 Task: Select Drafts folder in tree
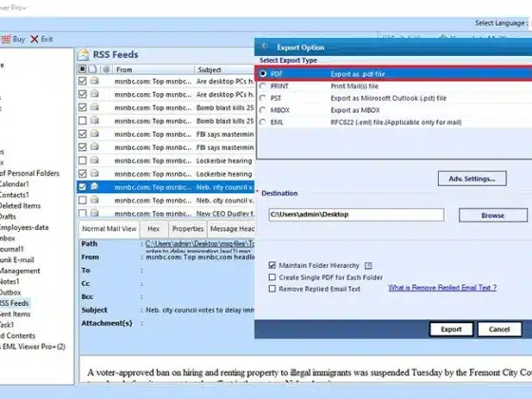(8, 217)
